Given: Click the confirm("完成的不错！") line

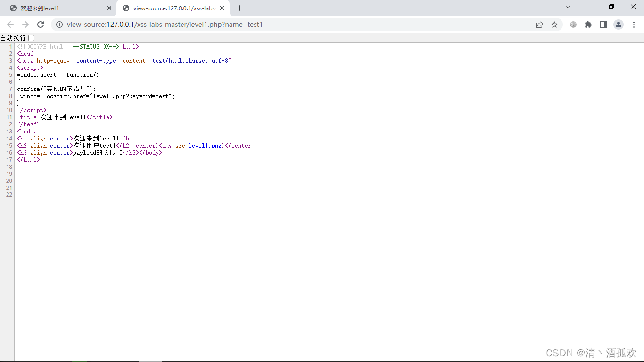Looking at the screenshot, I should coord(56,89).
